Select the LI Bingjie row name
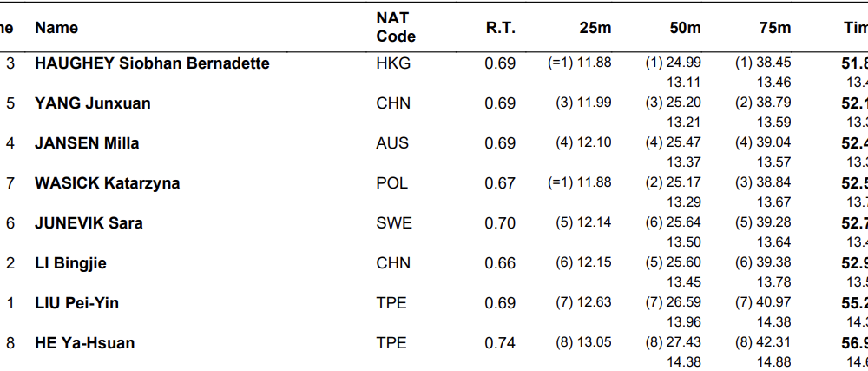 click(x=70, y=263)
